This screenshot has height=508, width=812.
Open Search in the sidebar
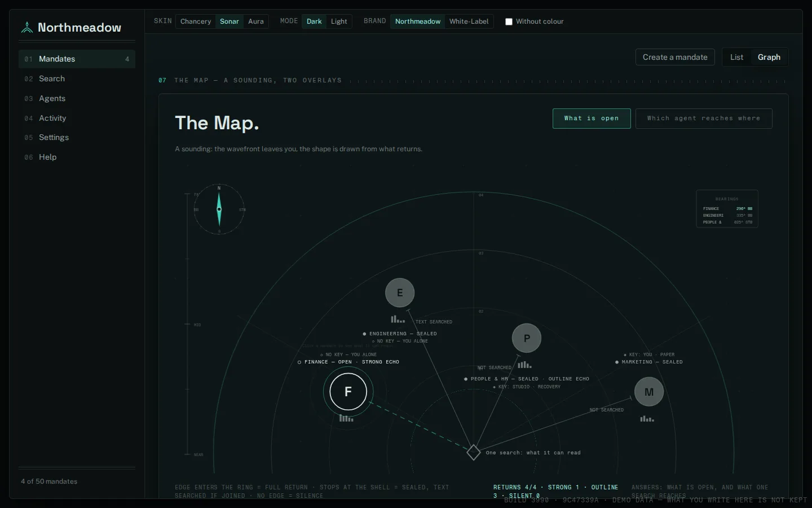(77, 78)
